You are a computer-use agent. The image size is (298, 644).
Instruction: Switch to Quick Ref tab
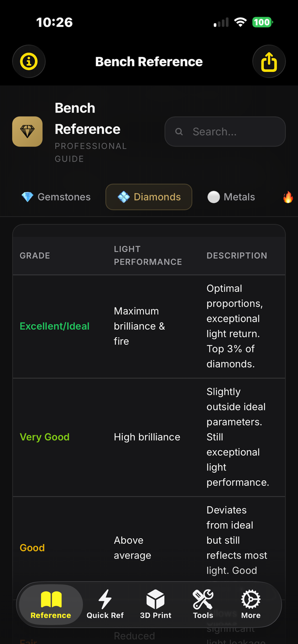tap(105, 604)
